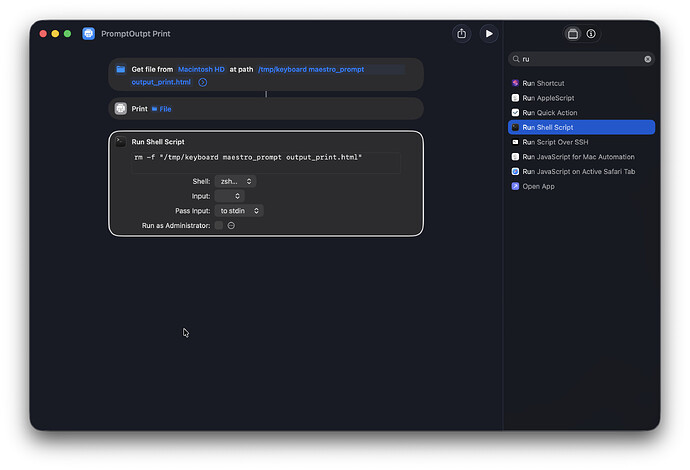Select the Run JavaScript for Mac Automation icon
690x470 pixels.
point(515,157)
